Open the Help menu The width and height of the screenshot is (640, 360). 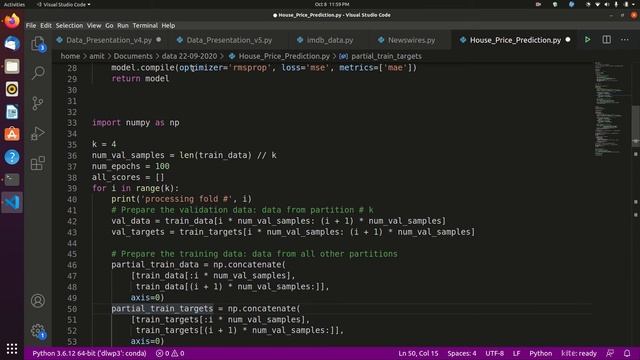[x=168, y=25]
